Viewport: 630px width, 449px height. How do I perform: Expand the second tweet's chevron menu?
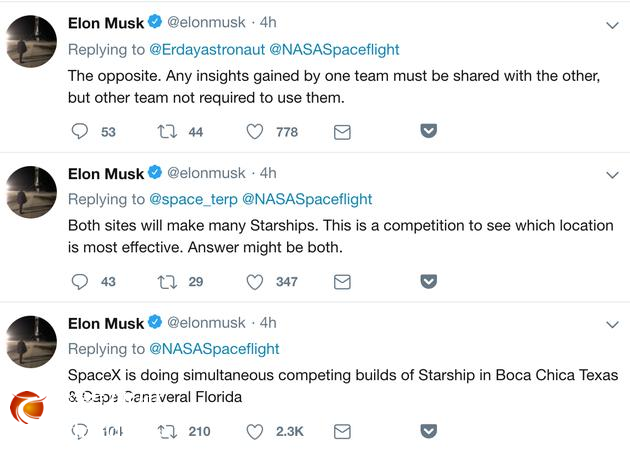[612, 174]
